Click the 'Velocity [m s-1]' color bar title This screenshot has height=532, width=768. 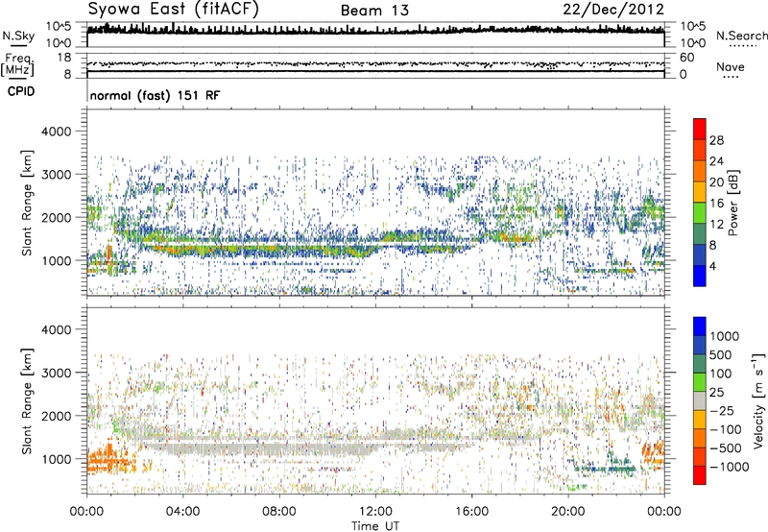pos(758,400)
